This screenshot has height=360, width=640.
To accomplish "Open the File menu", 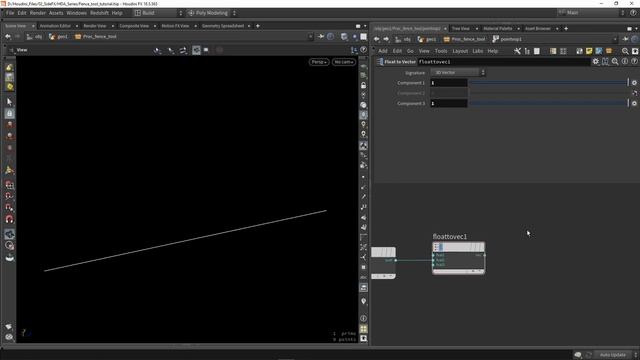I will click(x=10, y=13).
